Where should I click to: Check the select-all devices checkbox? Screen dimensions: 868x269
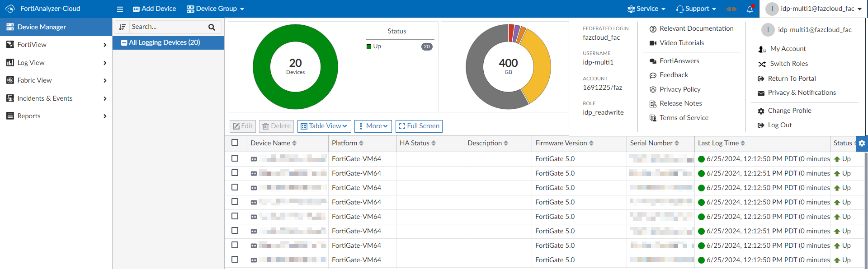coord(235,143)
